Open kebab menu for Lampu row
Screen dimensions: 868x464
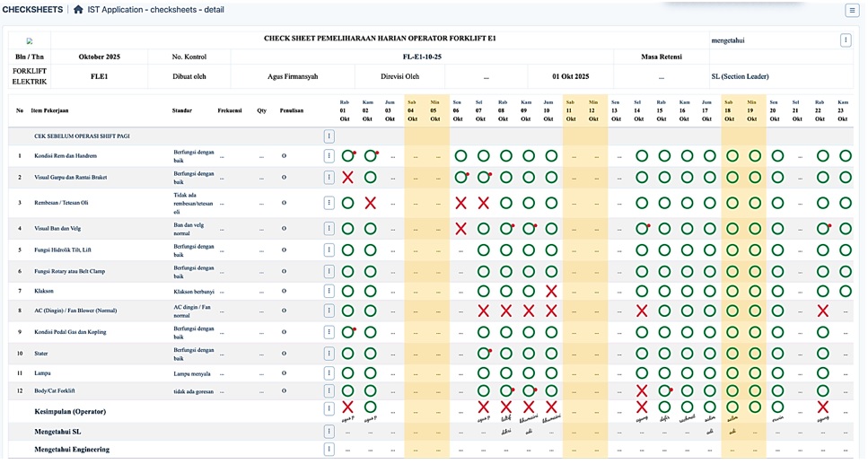tap(329, 372)
